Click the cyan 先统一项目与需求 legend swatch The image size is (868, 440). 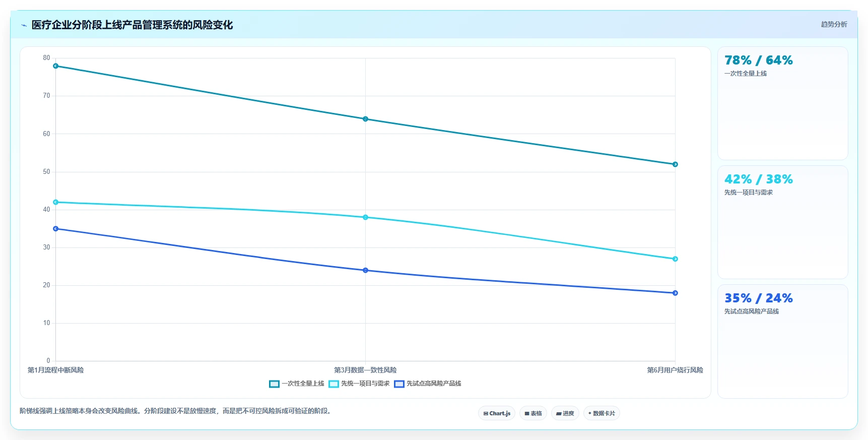point(333,384)
